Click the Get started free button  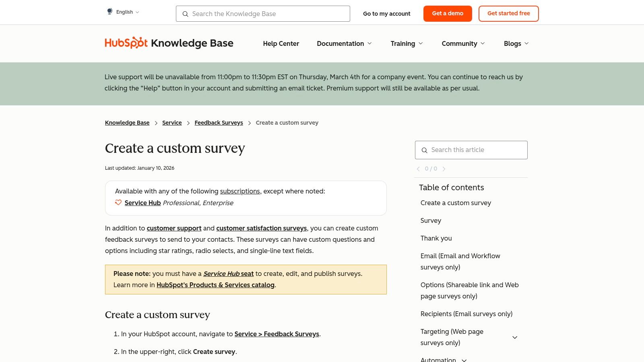(508, 13)
